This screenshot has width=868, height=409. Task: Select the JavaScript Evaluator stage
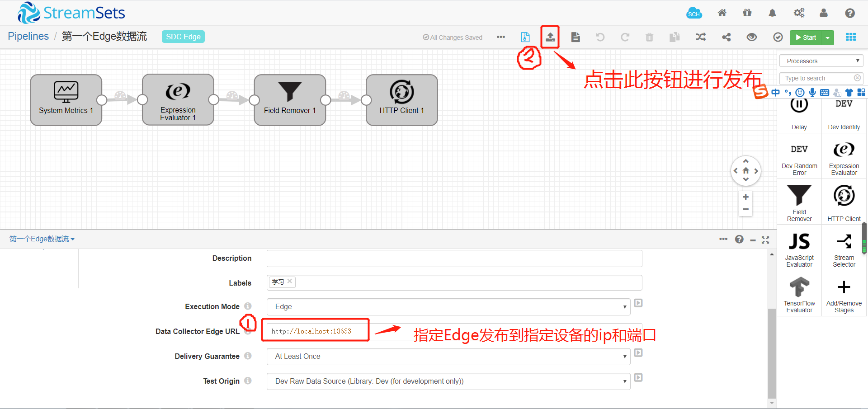799,246
